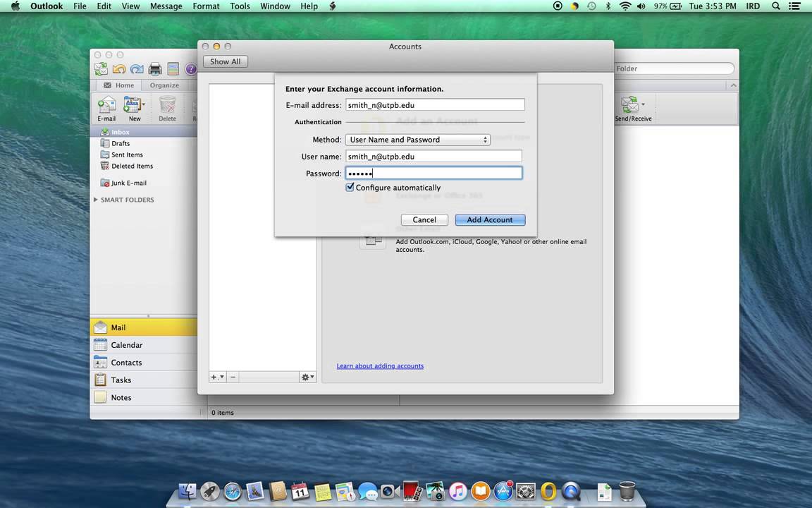Switch to the Home tab
This screenshot has height=508, width=812.
(x=119, y=85)
